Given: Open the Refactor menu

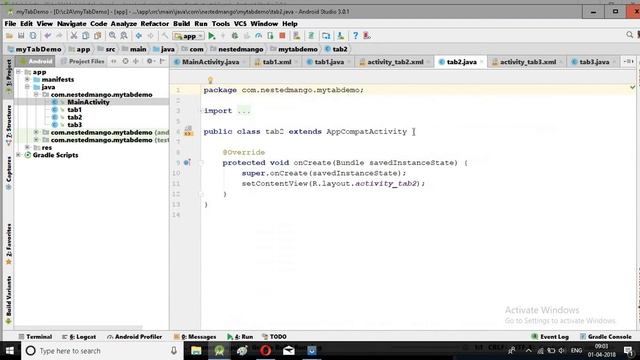Looking at the screenshot, I should [x=155, y=24].
